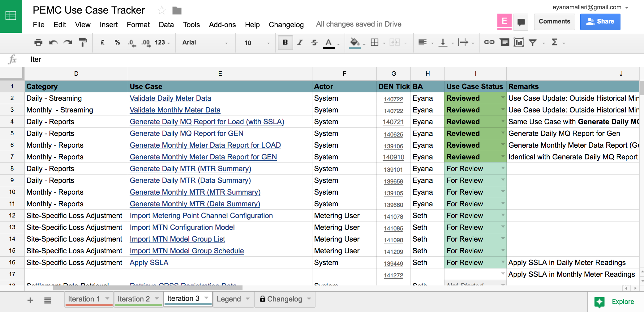The image size is (644, 312).
Task: Open Sheets home icon
Action: [x=11, y=16]
